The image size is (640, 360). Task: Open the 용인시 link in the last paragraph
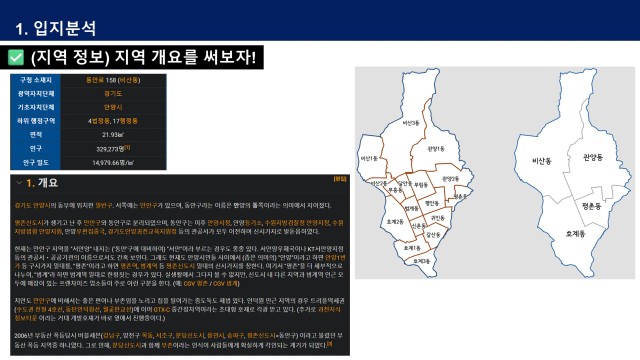click(x=216, y=336)
